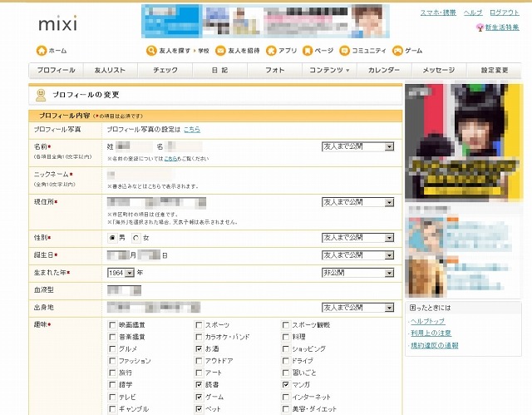Open the 規約違反の通報 link
The height and width of the screenshot is (415, 532).
(434, 345)
